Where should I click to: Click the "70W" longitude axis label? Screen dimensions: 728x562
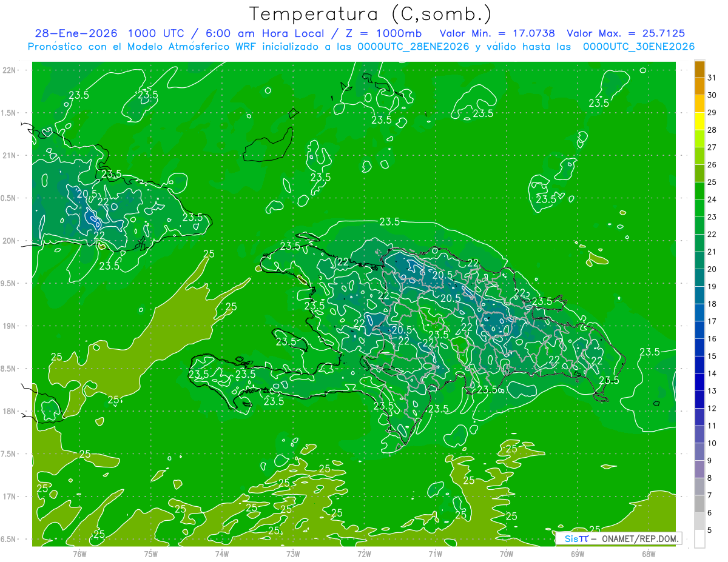tap(507, 554)
